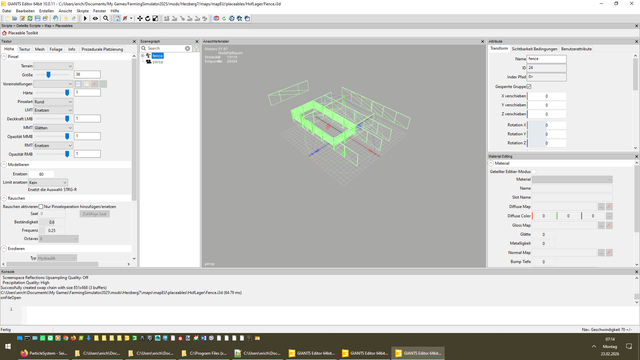Viewport: 640px width, 360px height.
Task: Open the Terrain dropdown
Action: [x=53, y=66]
